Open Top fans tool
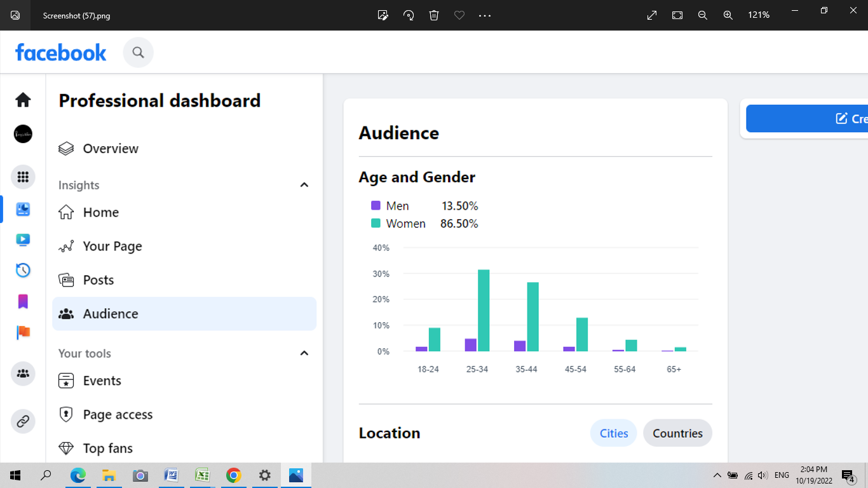868x488 pixels. [184, 448]
